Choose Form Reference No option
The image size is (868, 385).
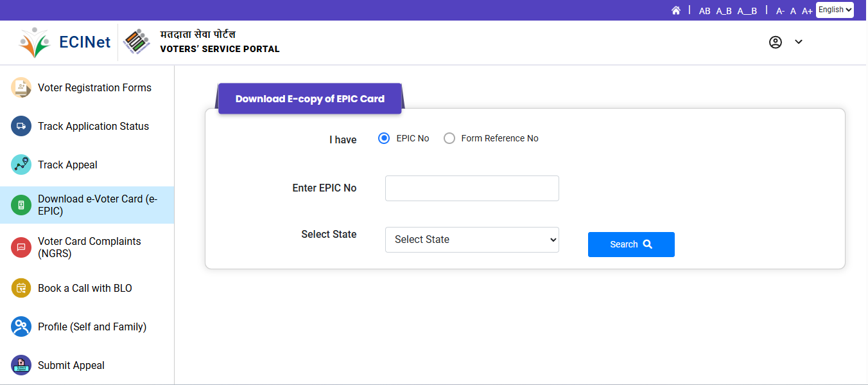coord(449,138)
